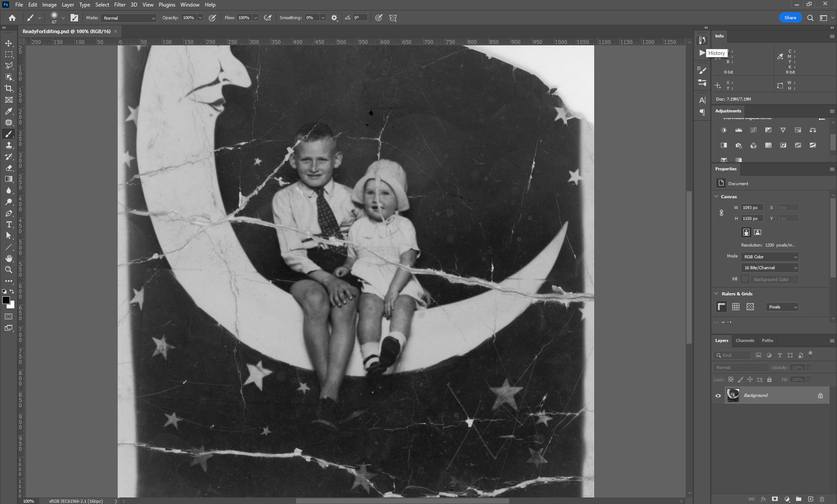Select the Eraser tool
Viewport: 837px width, 504px height.
[9, 168]
